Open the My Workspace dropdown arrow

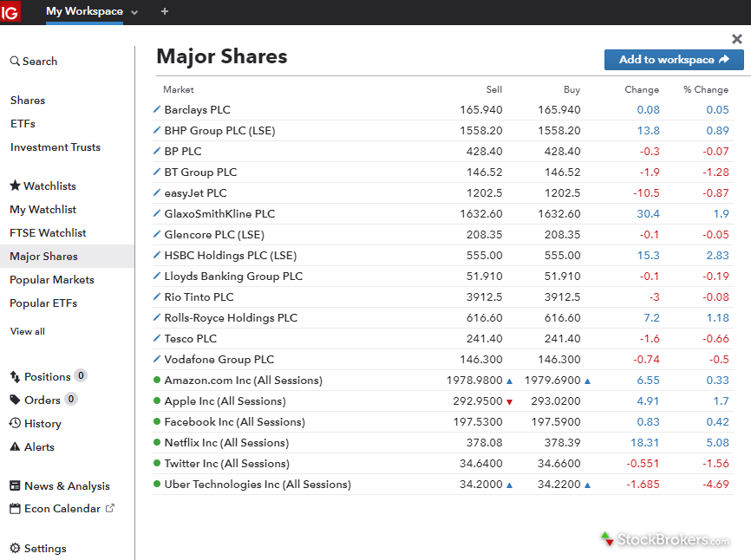pos(134,12)
